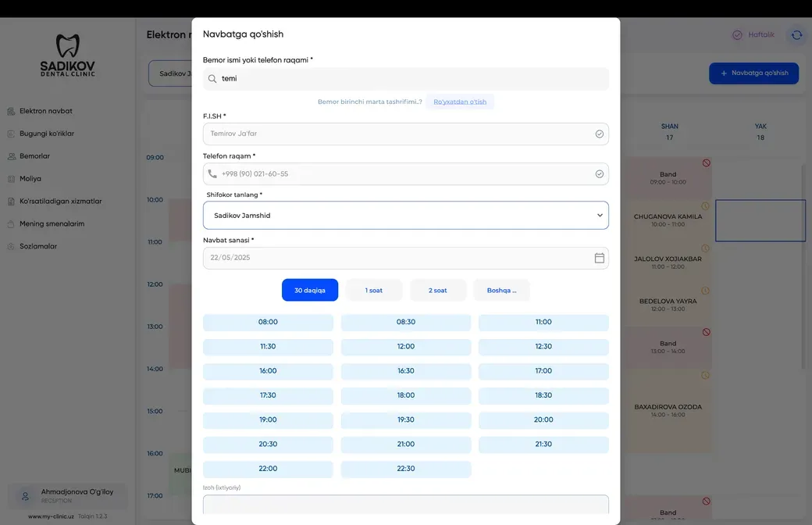The width and height of the screenshot is (812, 525).
Task: Choose the 08:30 time slot
Action: pos(405,322)
